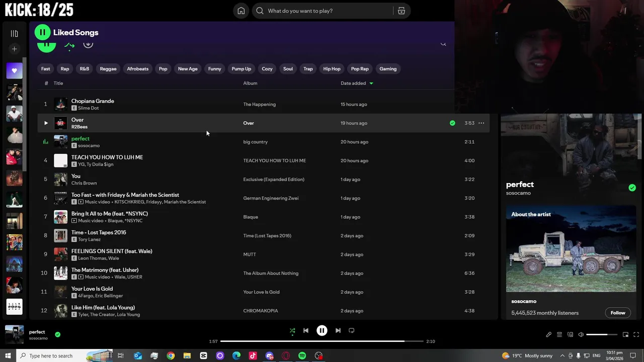Enter full screen mode
Screen dimensions: 644x362
636,335
